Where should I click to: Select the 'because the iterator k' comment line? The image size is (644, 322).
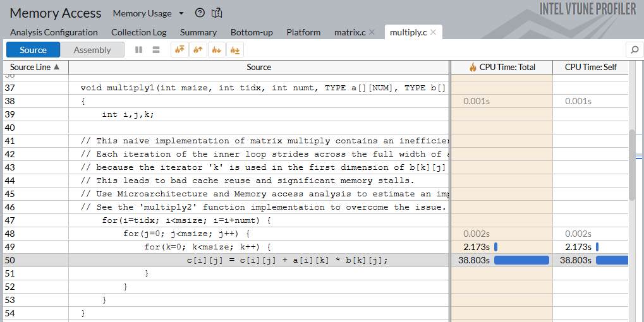265,167
